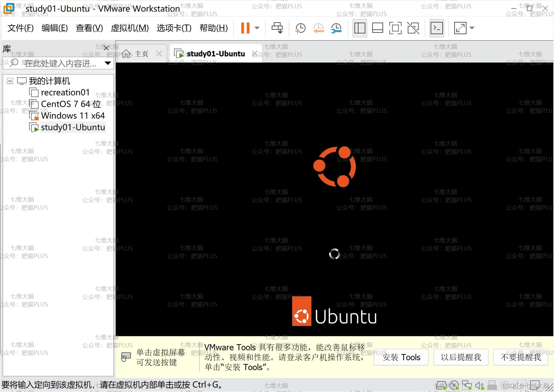Click the keyboard hint icon in the notice bar
The width and height of the screenshot is (554, 392).
coord(126,357)
